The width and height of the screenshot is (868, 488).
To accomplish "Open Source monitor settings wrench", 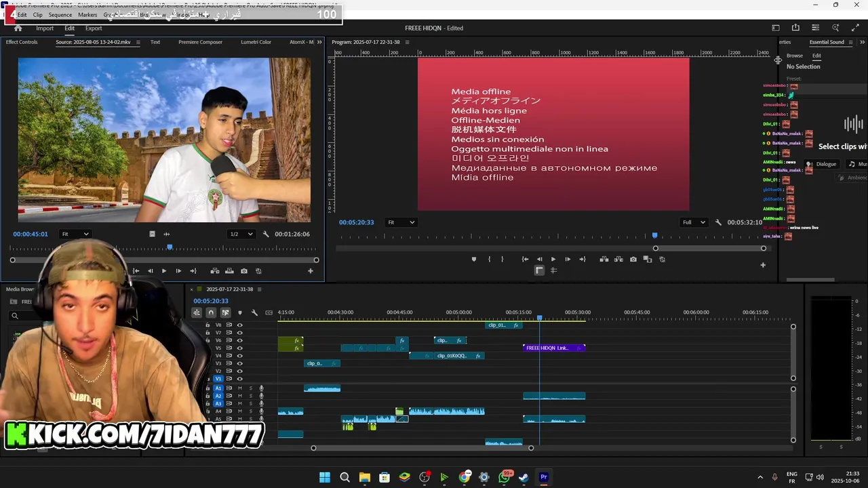I will tap(266, 234).
